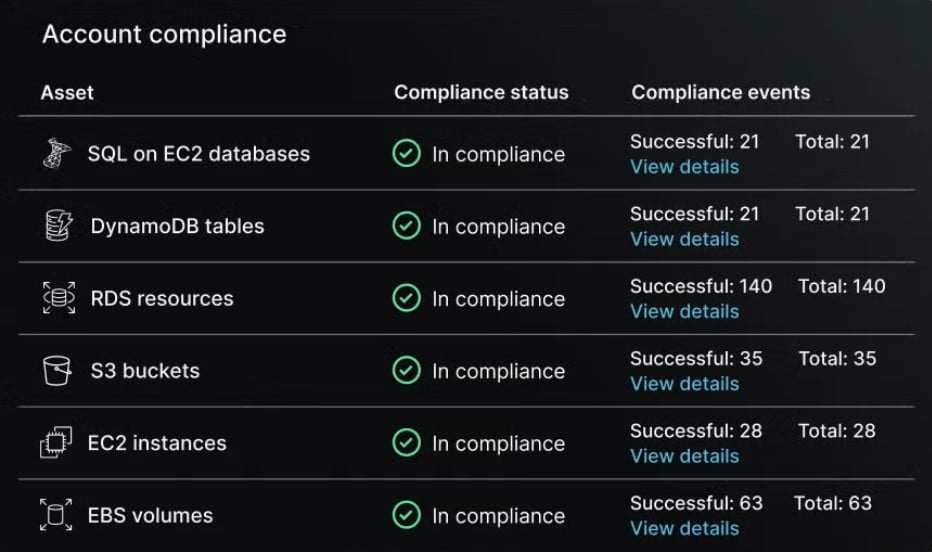
Task: Click the green checkmark for EC2 instances
Action: click(407, 443)
